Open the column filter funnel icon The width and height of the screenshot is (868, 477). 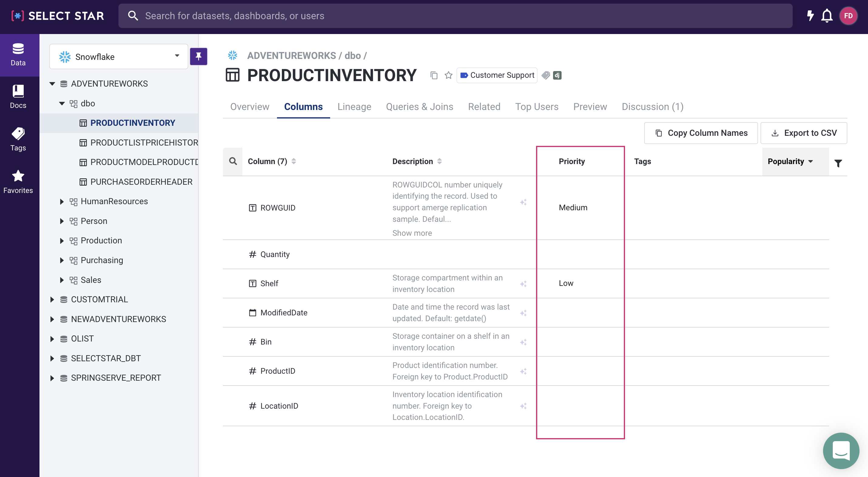coord(838,163)
